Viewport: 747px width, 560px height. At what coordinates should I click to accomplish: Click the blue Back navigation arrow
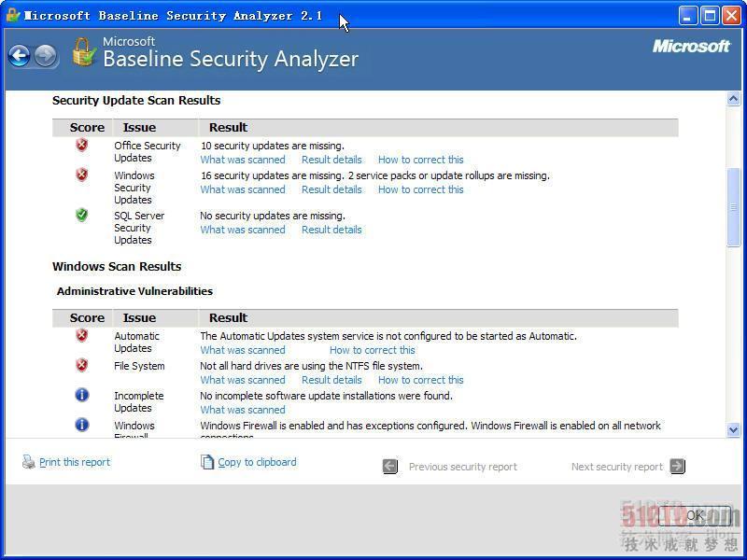tap(20, 56)
